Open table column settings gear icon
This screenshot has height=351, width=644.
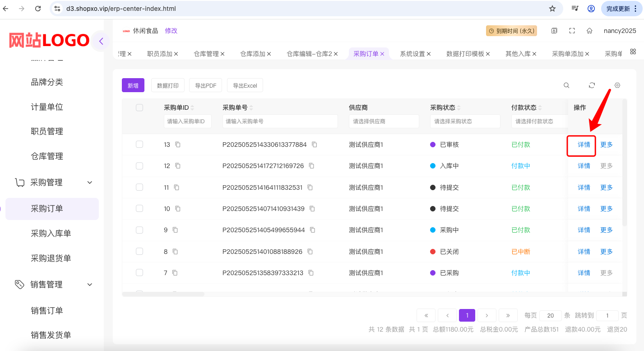pyautogui.click(x=617, y=85)
